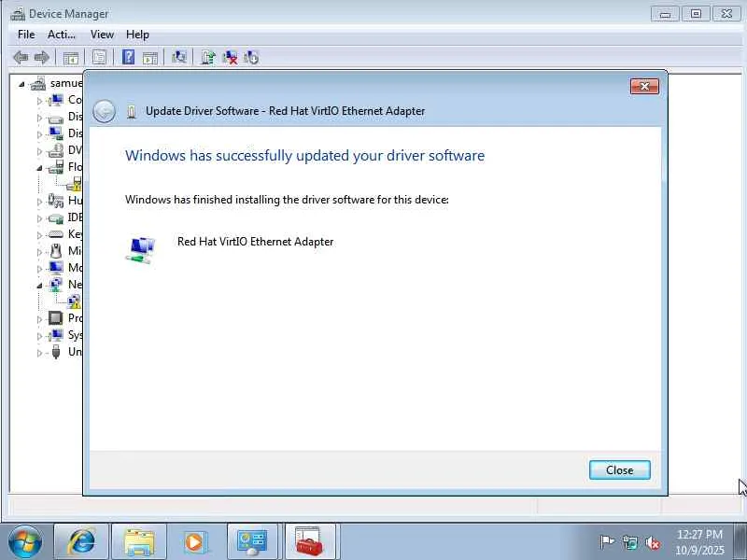The image size is (747, 560).
Task: Open the View menu
Action: pos(102,35)
